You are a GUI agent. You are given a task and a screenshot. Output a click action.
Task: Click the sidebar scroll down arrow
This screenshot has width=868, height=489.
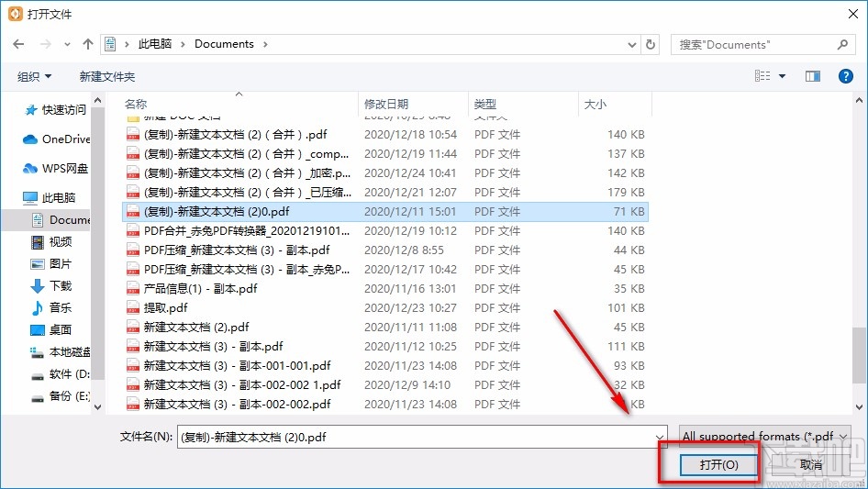[98, 407]
